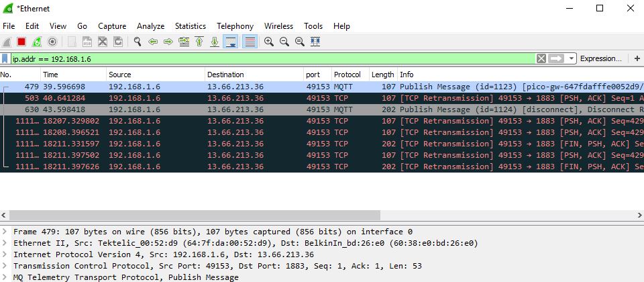The width and height of the screenshot is (644, 282).
Task: Click go to specified packet icon
Action: tap(184, 42)
